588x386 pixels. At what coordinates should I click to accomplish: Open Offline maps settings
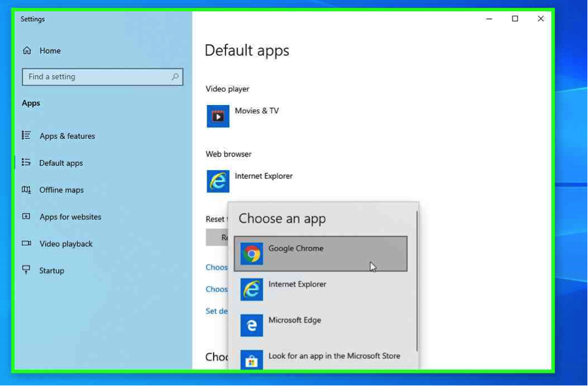(61, 190)
